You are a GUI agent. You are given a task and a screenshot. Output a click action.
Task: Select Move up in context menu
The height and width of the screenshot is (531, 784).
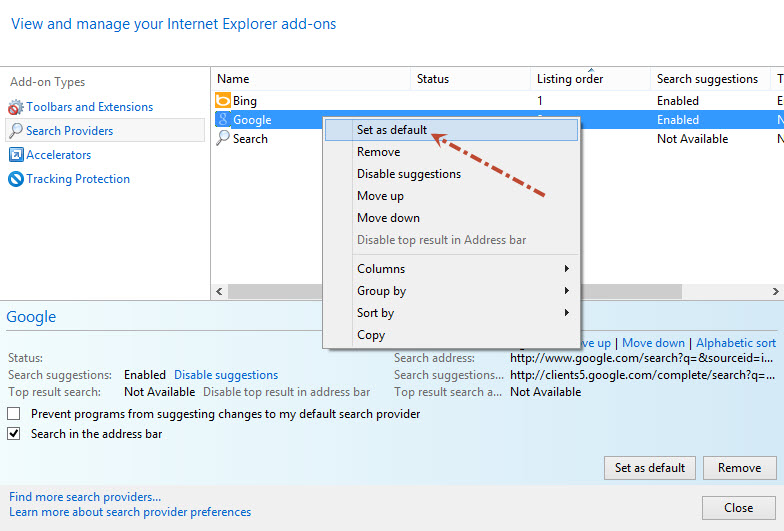click(451, 196)
